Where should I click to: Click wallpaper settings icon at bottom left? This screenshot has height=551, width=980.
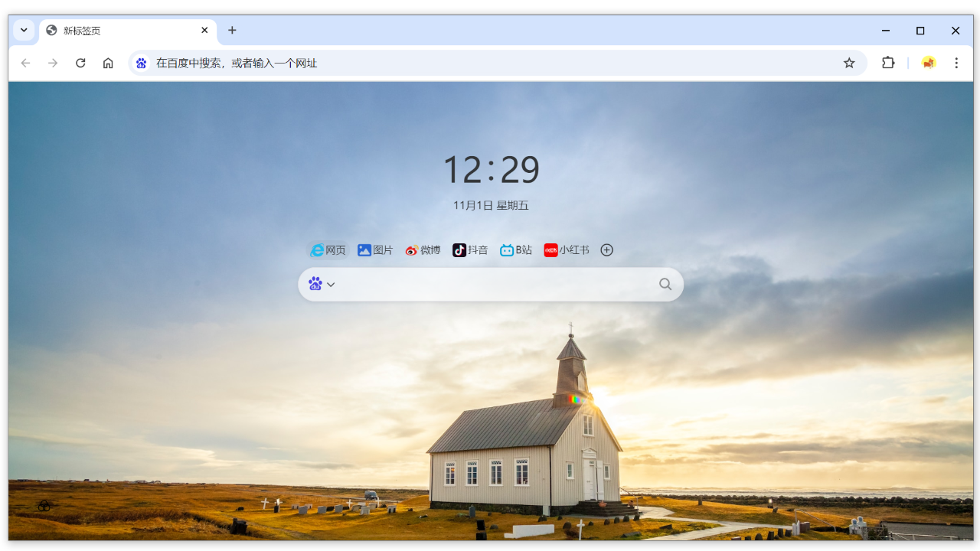point(44,506)
